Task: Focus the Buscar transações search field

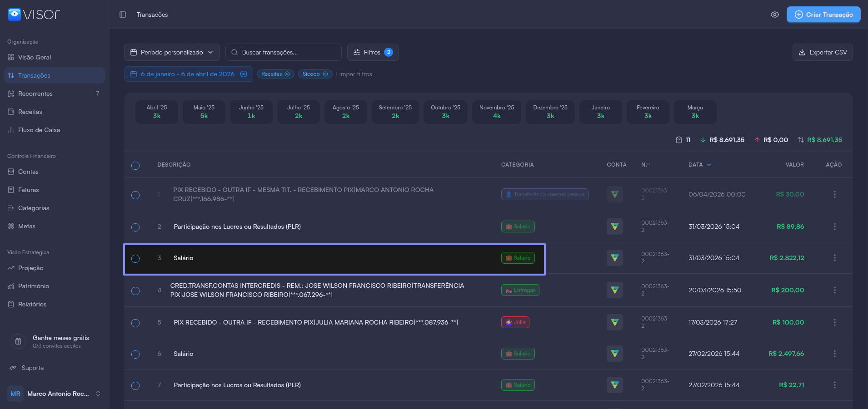Action: (x=284, y=52)
